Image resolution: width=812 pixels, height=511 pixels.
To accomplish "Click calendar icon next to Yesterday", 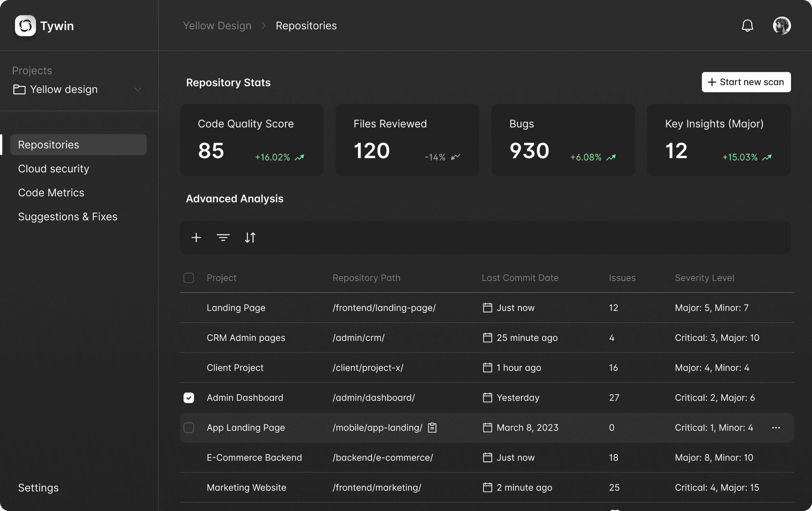I will point(487,398).
